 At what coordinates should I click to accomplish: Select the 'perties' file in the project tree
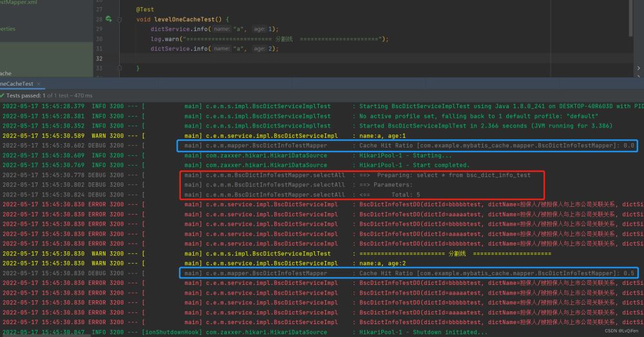[x=8, y=29]
